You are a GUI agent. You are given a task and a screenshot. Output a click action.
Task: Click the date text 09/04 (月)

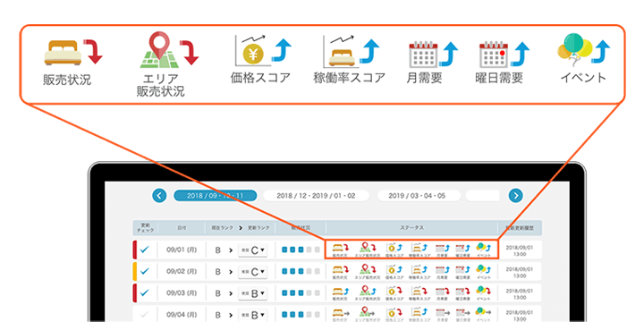181,315
